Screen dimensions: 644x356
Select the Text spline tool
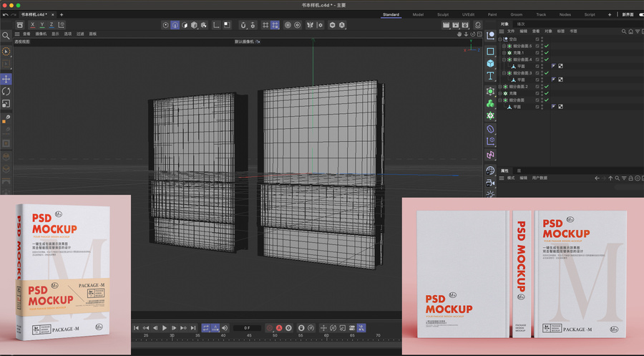(x=490, y=76)
